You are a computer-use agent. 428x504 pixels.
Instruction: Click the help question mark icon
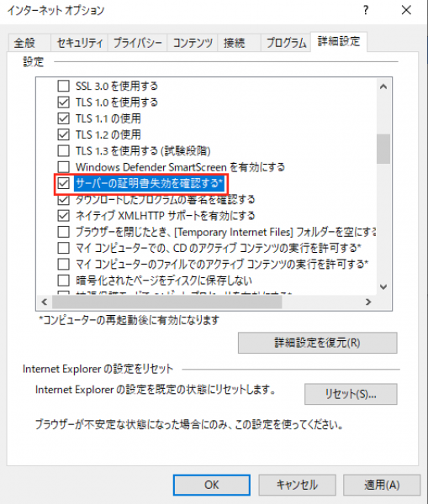tap(366, 10)
